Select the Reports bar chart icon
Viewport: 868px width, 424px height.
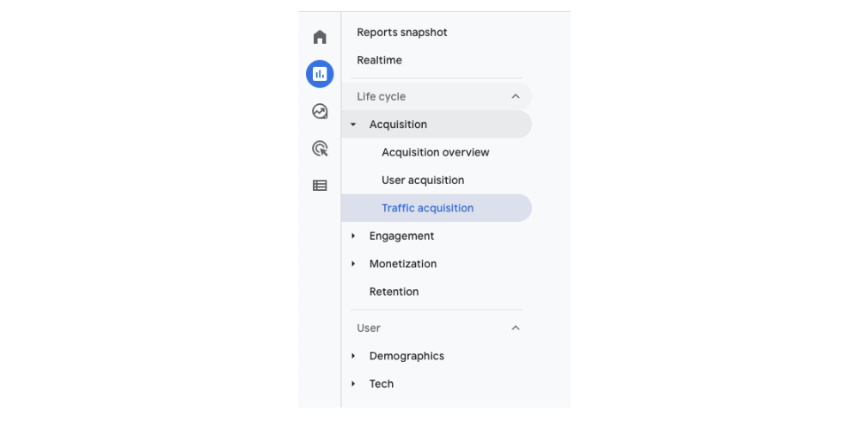320,74
